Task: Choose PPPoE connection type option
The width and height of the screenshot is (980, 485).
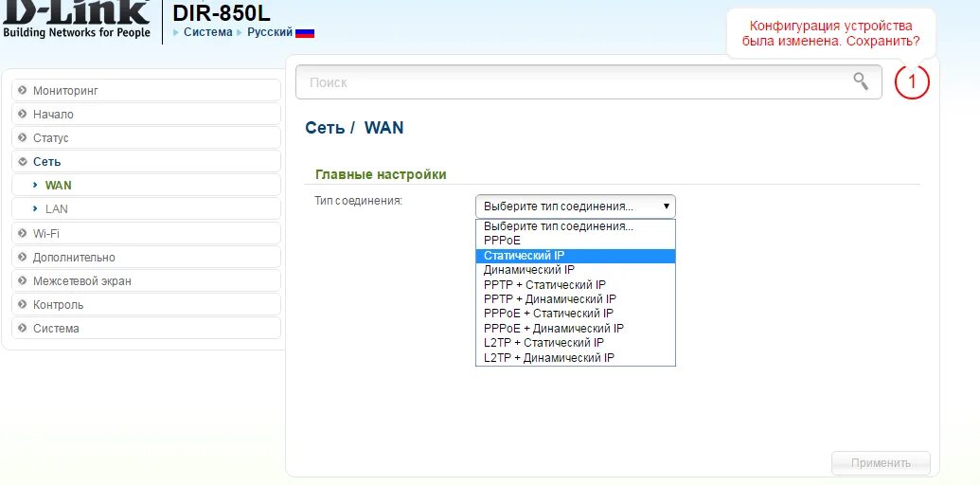Action: tap(576, 241)
